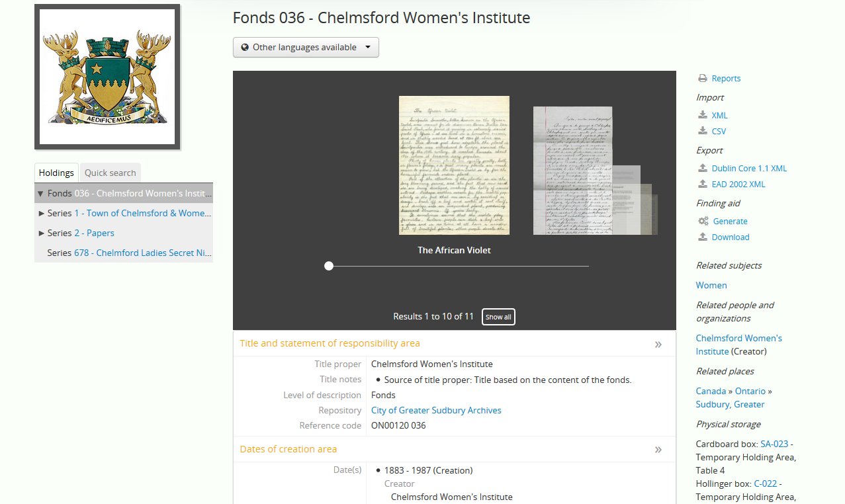Collapse the Fonds 036 tree node
The height and width of the screenshot is (504, 845).
(x=41, y=194)
